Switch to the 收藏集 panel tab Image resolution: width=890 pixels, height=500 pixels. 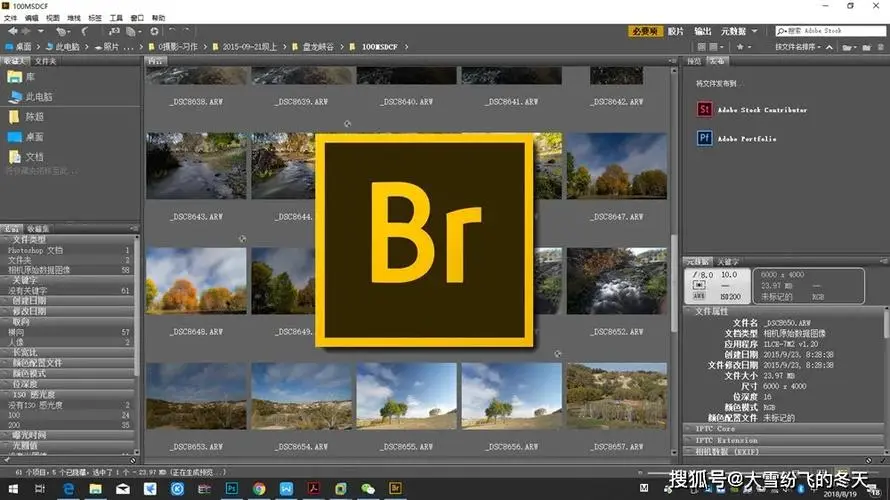click(38, 229)
